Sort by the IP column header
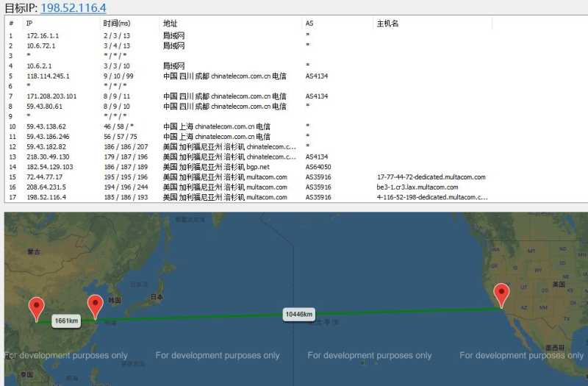Image resolution: width=588 pixels, height=386 pixels. coord(29,24)
